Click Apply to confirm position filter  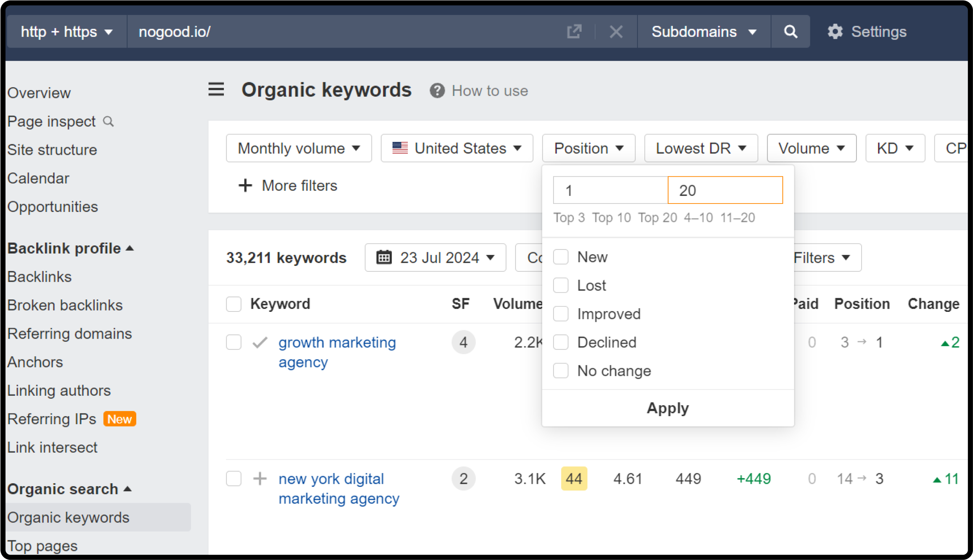668,408
